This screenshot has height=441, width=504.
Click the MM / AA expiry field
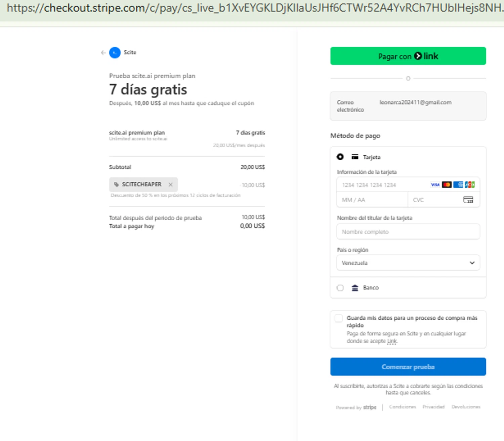372,200
